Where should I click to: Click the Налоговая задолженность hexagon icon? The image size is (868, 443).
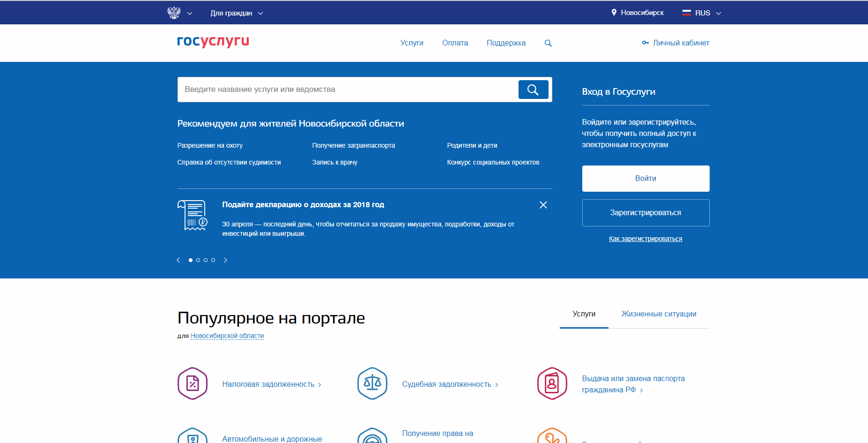[193, 383]
